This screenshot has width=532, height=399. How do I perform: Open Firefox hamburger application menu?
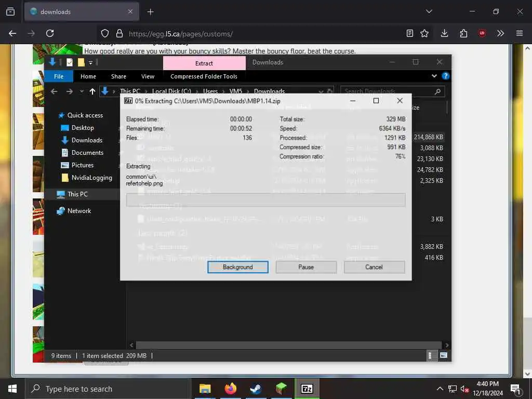coord(520,33)
